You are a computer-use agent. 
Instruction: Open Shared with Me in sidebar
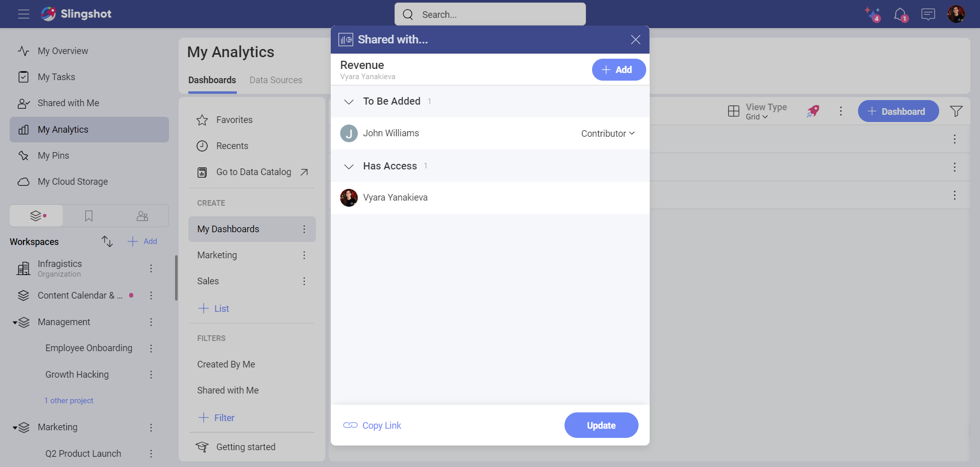pyautogui.click(x=89, y=103)
